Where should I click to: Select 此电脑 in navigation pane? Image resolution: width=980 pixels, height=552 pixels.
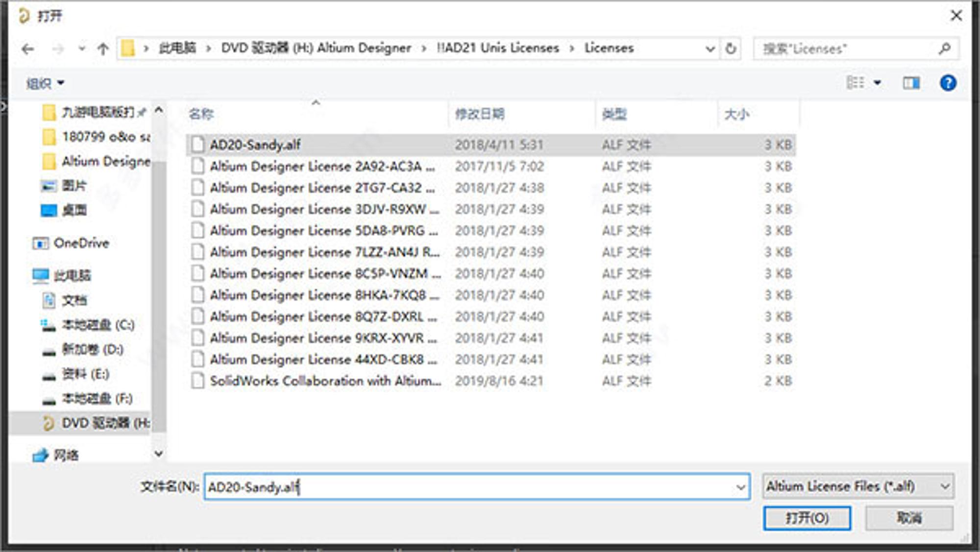[x=62, y=276]
